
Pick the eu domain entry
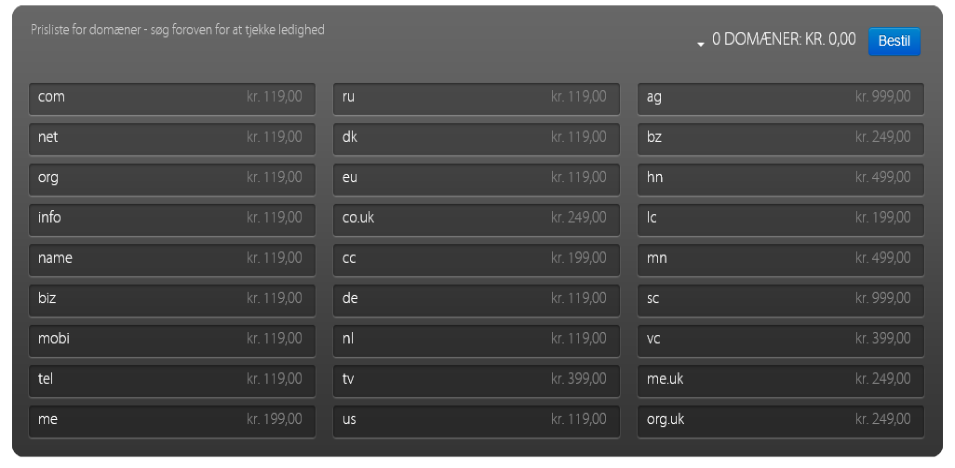[x=476, y=179]
